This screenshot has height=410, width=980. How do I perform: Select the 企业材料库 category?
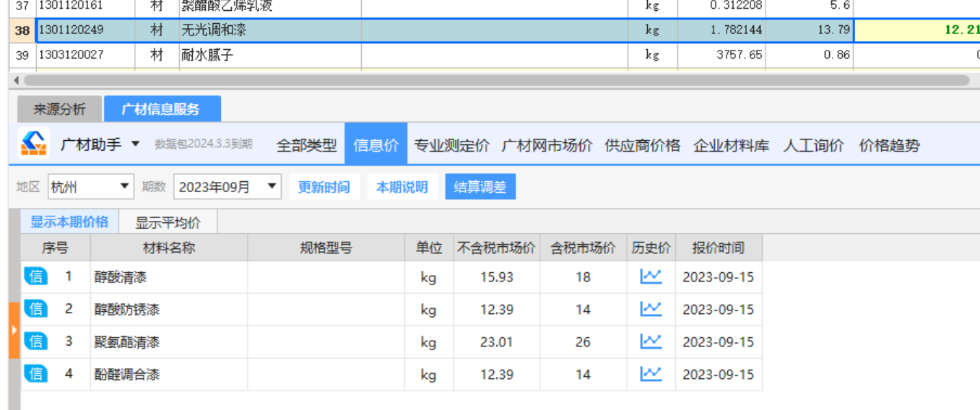(x=731, y=145)
